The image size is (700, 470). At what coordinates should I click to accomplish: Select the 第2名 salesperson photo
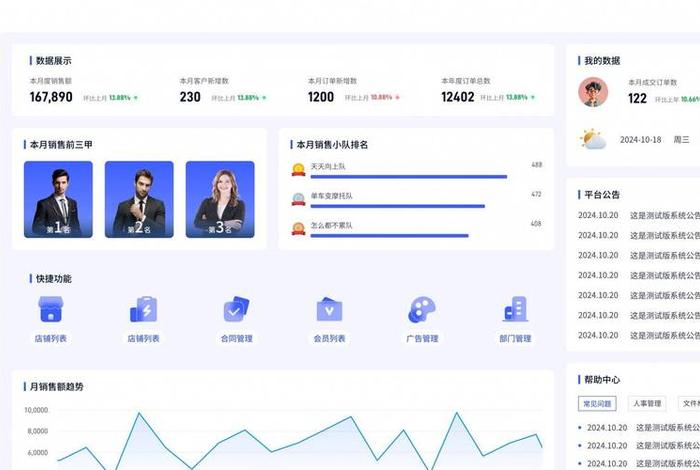click(139, 199)
